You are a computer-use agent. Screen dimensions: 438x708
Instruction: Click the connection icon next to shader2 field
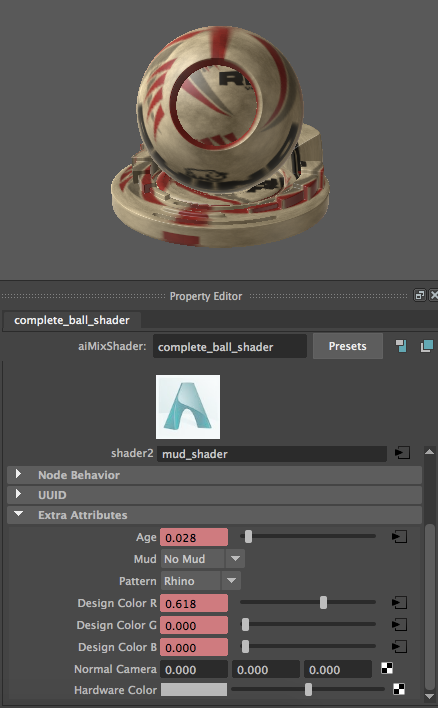402,453
